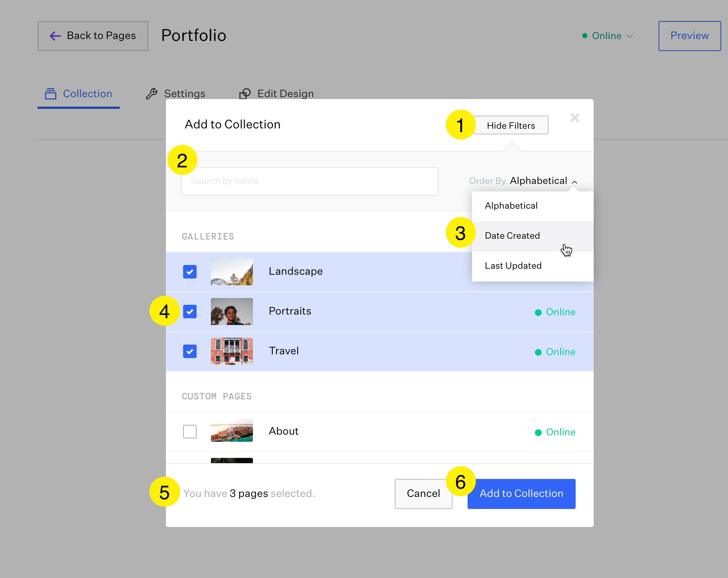Click the Collection tab icon
The height and width of the screenshot is (578, 728).
tap(50, 93)
